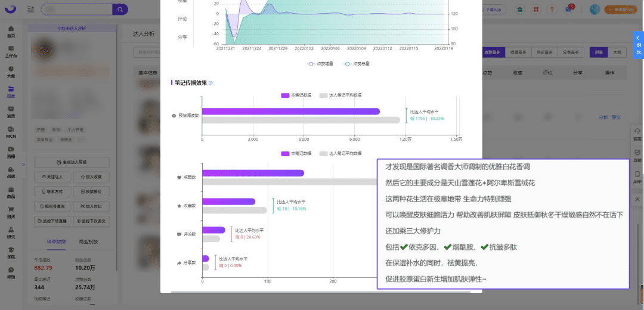Expand sidebar using menu collapse icon
This screenshot has height=310, width=644.
[30, 10]
